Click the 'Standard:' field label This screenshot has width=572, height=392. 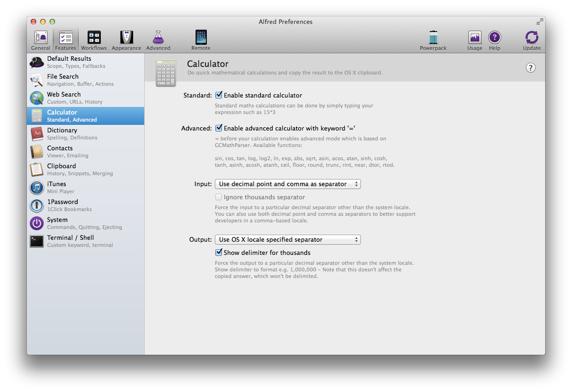tap(197, 95)
